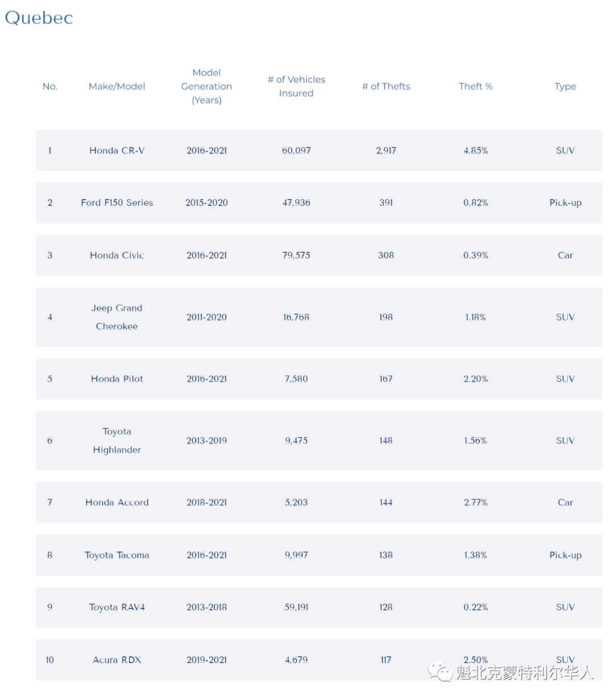Select the Honda Accord row
This screenshot has width=614, height=700.
[319, 502]
